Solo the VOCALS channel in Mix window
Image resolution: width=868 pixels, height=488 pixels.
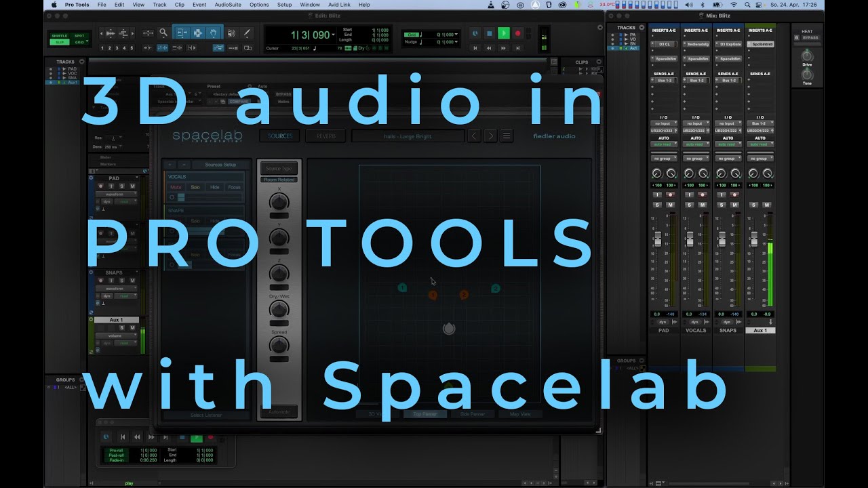pyautogui.click(x=689, y=205)
